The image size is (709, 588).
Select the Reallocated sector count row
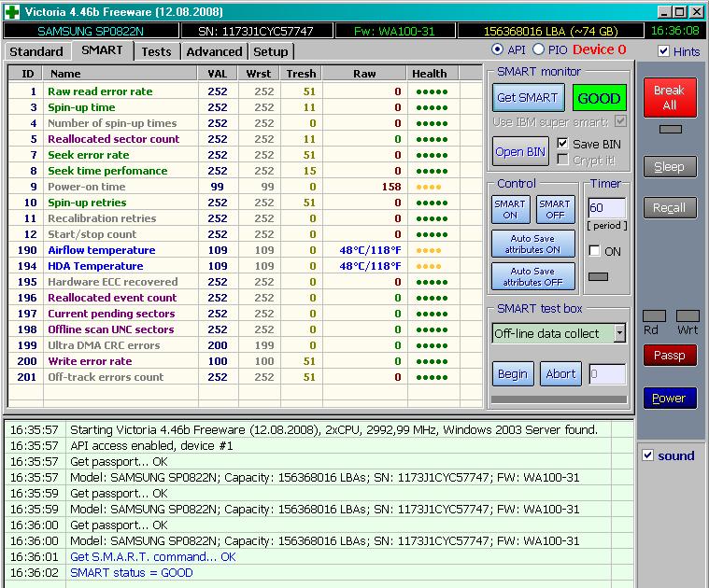click(x=246, y=139)
